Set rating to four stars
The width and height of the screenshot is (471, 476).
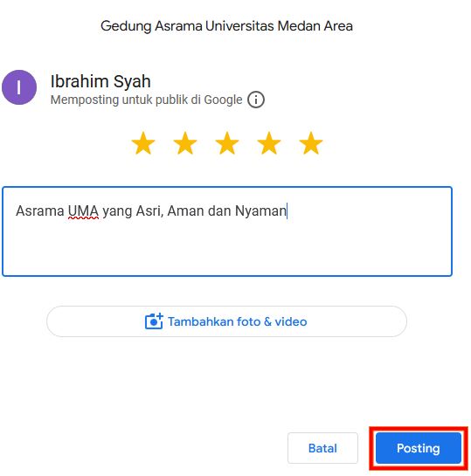coord(269,143)
